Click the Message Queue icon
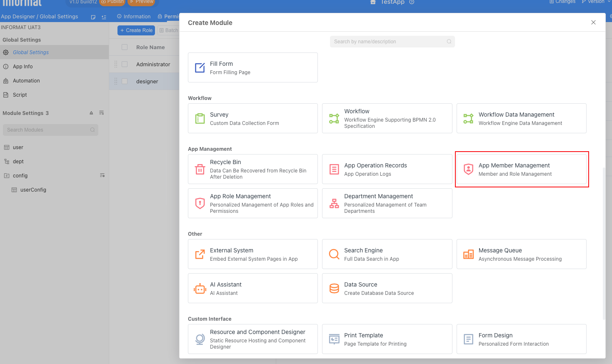612x364 pixels. tap(468, 254)
